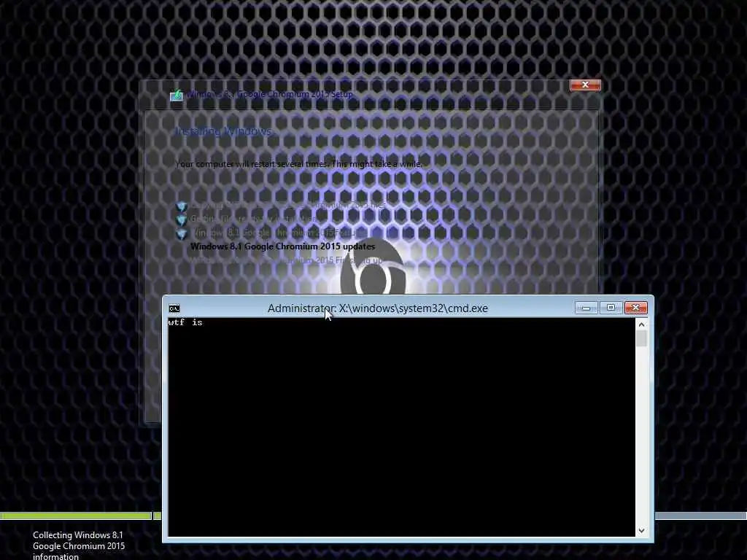This screenshot has height=560, width=747.
Task: Click the Chromium logo in Setup window
Action: pos(372,267)
